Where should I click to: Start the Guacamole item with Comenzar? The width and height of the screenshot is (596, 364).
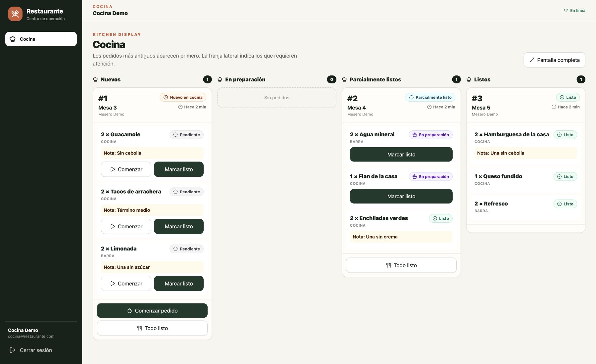[126, 169]
